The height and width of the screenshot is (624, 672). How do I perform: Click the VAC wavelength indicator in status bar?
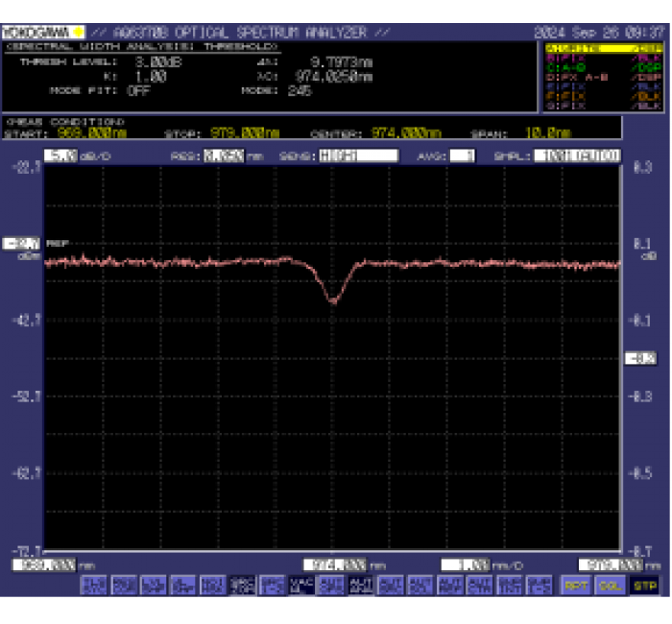[x=302, y=585]
